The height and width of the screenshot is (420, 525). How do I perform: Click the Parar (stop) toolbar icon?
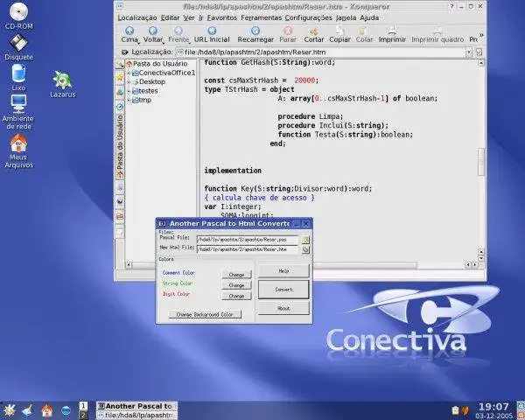click(x=288, y=31)
